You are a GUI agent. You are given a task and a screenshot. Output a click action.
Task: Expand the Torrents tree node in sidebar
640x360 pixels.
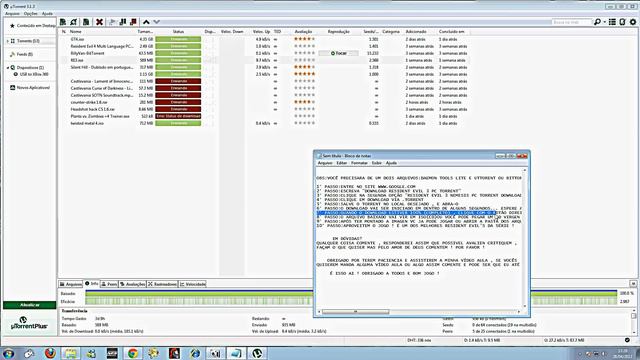click(x=8, y=41)
